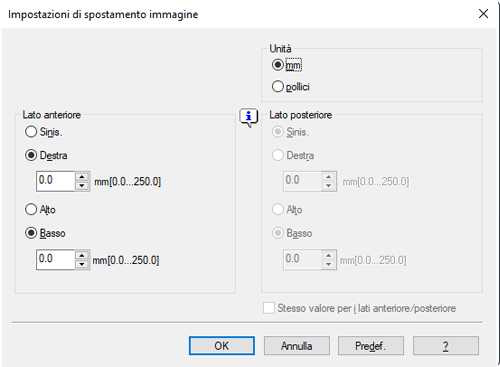Select the pollici unit radio button

click(278, 86)
